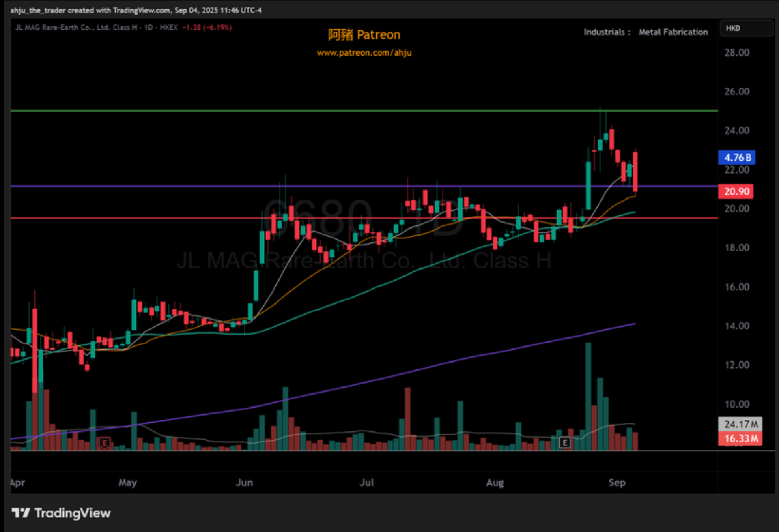Click the blue 4.76B price-axis label
This screenshot has height=532, width=779.
[736, 157]
